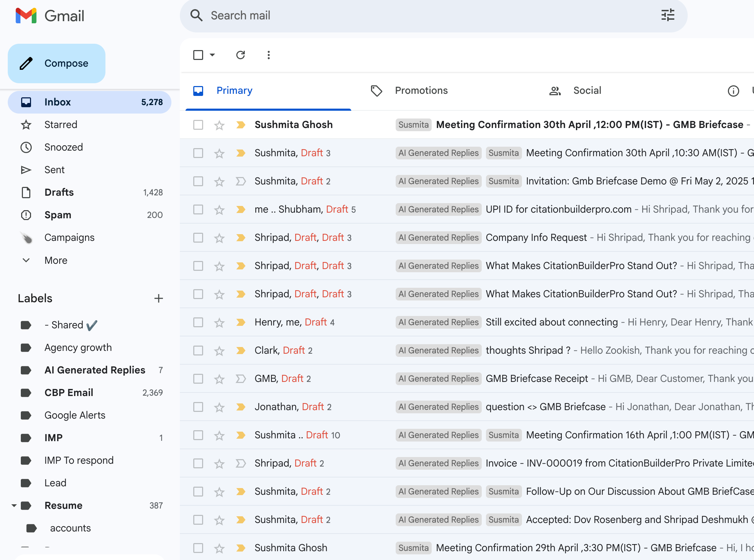Check the Henry Still excited about connecting email
Viewport: 754px width, 560px height.
point(198,322)
